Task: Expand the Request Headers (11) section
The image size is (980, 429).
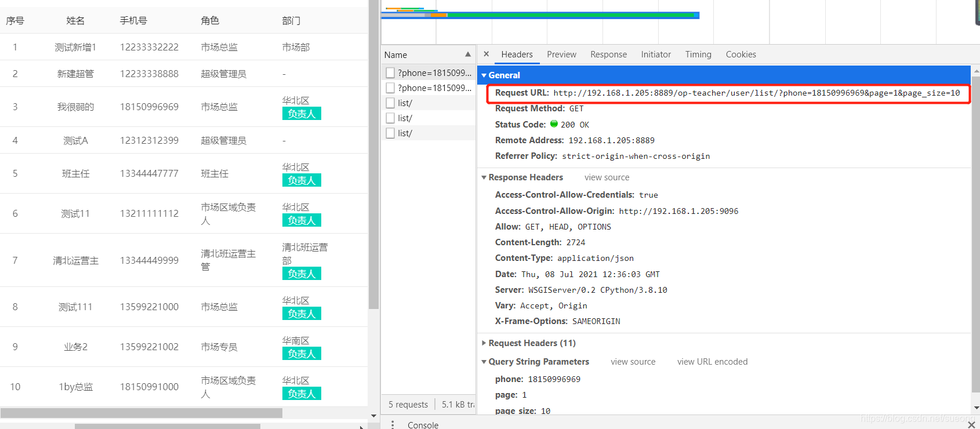Action: pyautogui.click(x=484, y=343)
